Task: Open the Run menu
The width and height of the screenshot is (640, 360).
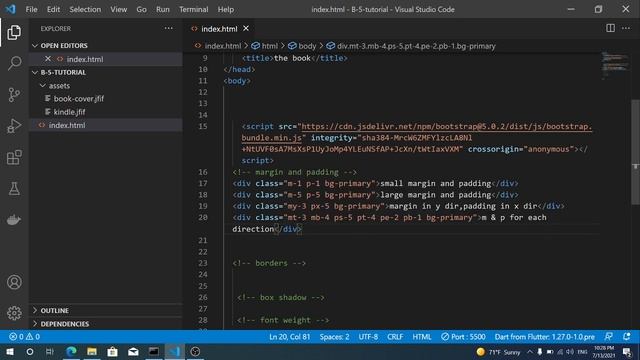Action: click(162, 9)
